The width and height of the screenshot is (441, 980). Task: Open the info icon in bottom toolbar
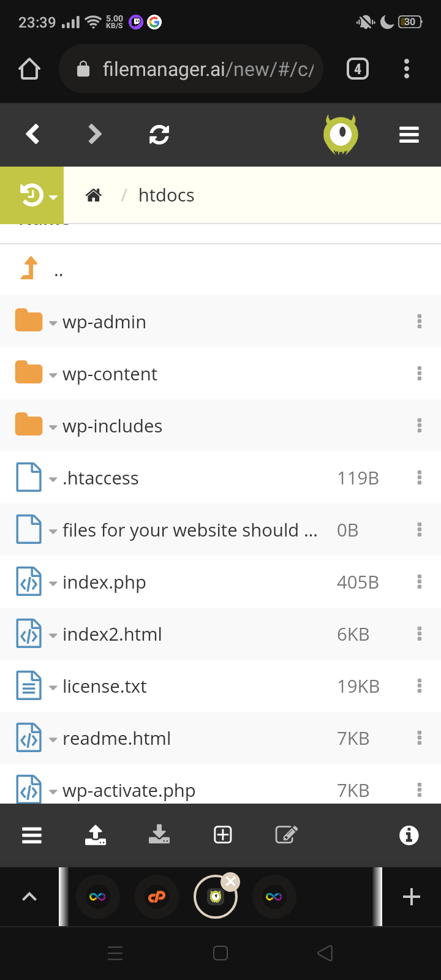pos(409,835)
